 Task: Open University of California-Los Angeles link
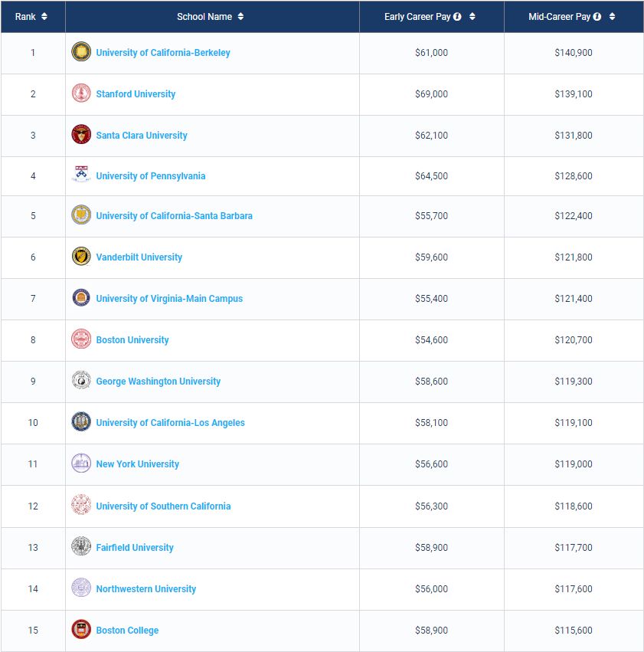pyautogui.click(x=170, y=422)
